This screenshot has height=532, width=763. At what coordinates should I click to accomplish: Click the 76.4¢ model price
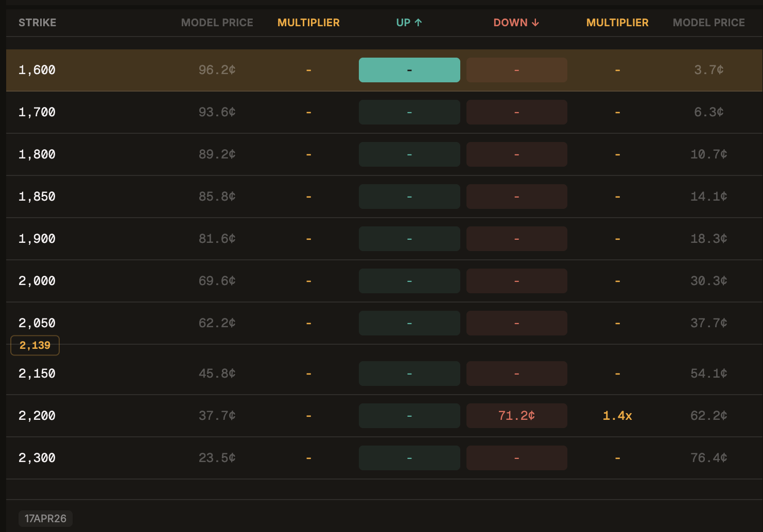coord(709,458)
